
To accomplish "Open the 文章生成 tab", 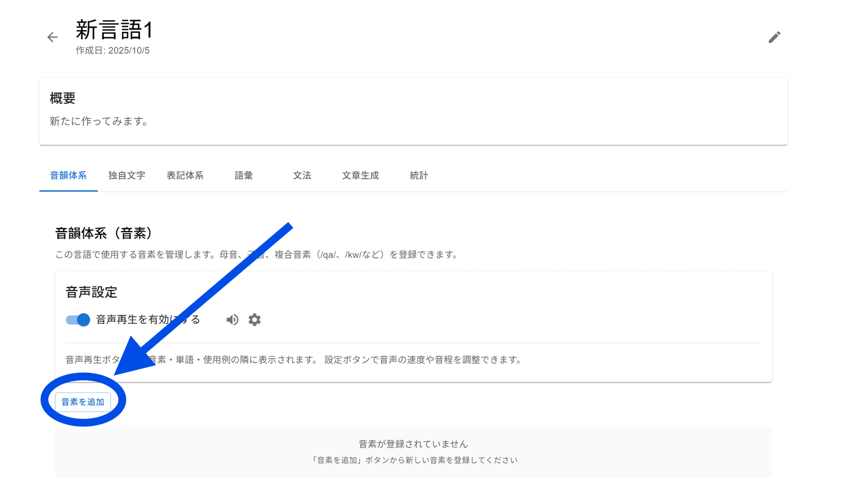I will [x=360, y=176].
